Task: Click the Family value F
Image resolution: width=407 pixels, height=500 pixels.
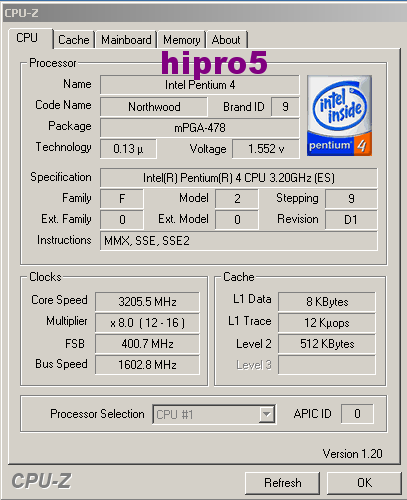Action: coord(122,199)
